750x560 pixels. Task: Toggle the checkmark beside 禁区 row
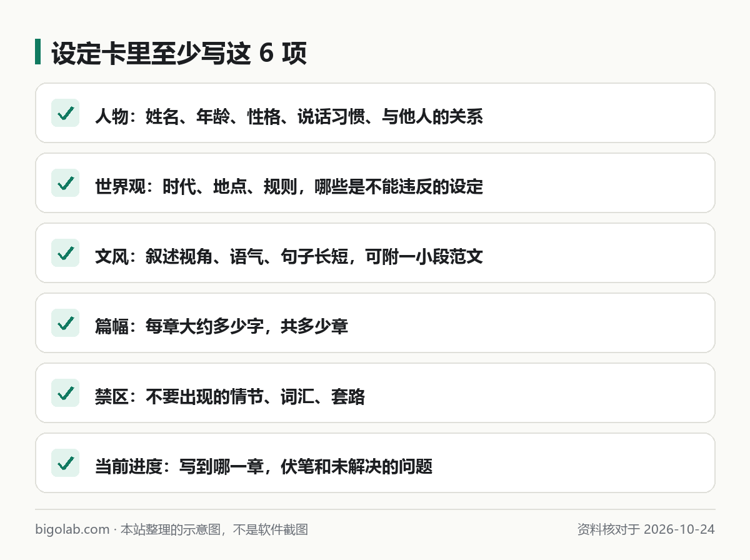65,393
